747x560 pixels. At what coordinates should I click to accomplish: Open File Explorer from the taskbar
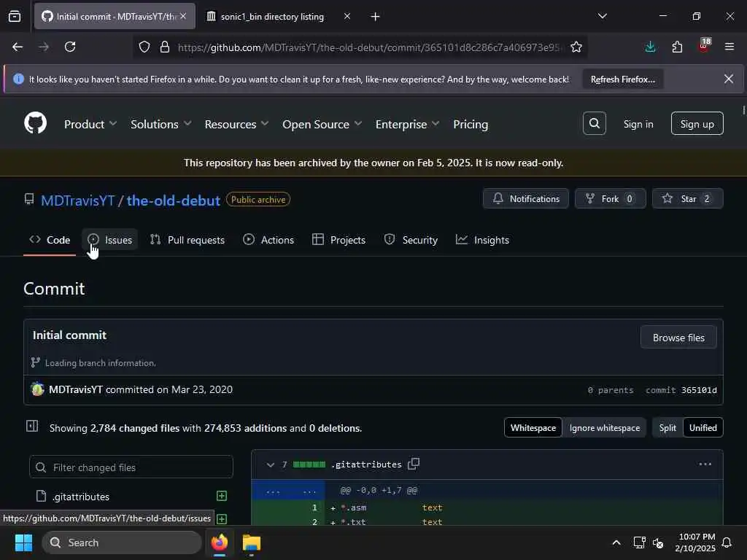[252, 542]
